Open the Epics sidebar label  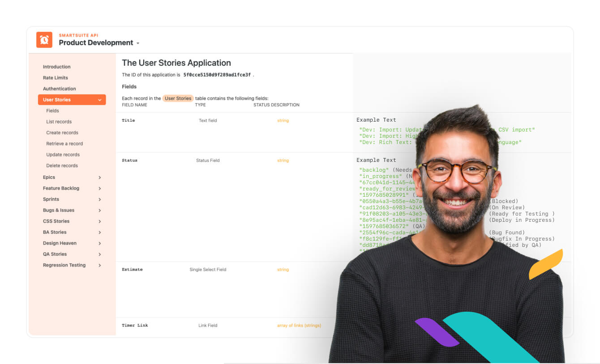[49, 178]
